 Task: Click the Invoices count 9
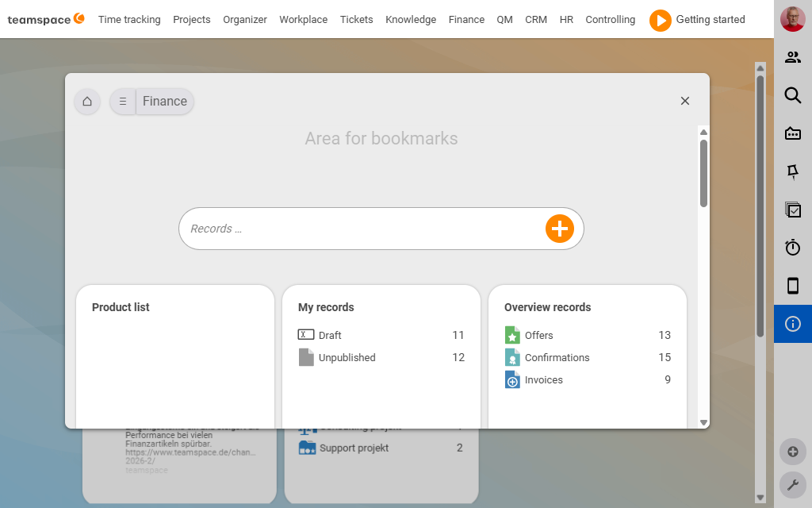pyautogui.click(x=668, y=380)
